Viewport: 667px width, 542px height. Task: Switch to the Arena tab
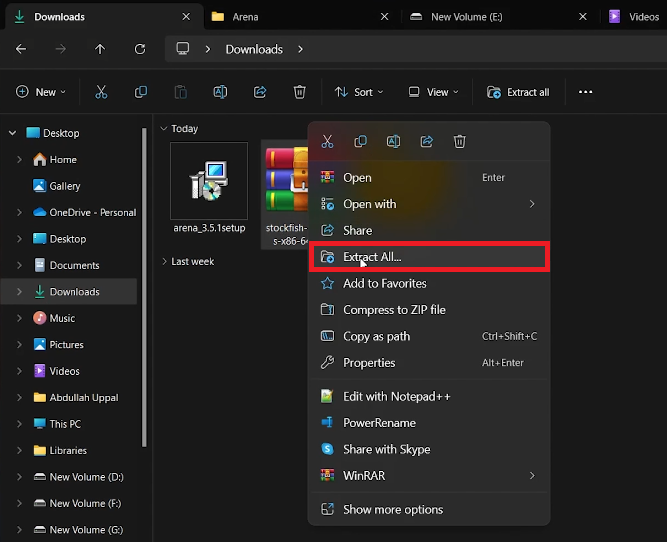tap(245, 17)
